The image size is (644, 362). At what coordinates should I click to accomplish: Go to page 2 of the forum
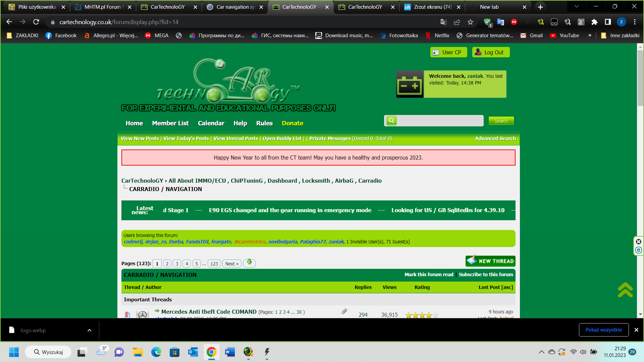pos(167,263)
